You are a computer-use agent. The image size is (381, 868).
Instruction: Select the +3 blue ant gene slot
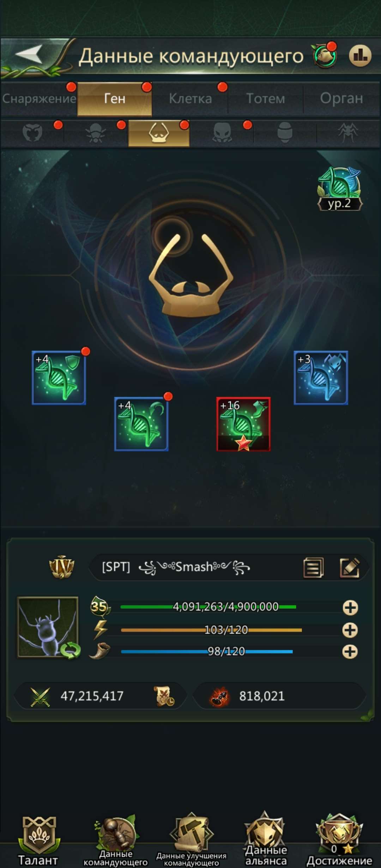pyautogui.click(x=321, y=378)
